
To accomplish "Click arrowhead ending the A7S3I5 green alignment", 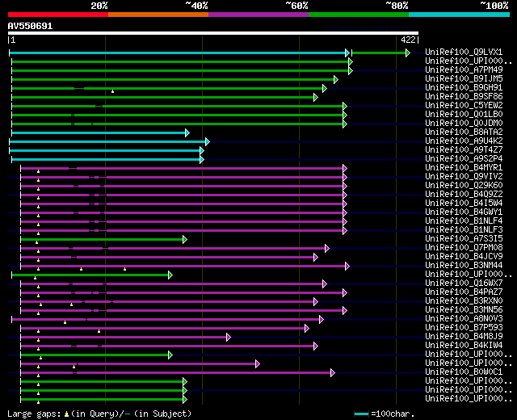I will [185, 240].
